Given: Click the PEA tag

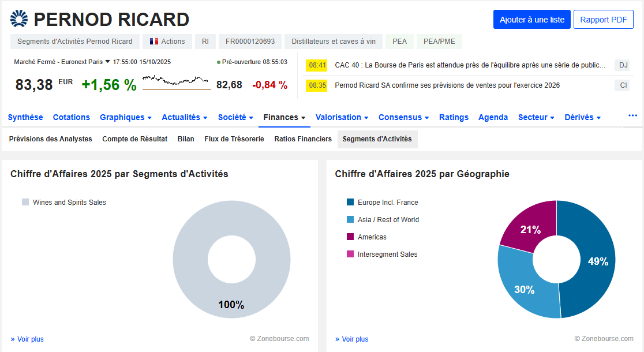Looking at the screenshot, I should click(400, 42).
